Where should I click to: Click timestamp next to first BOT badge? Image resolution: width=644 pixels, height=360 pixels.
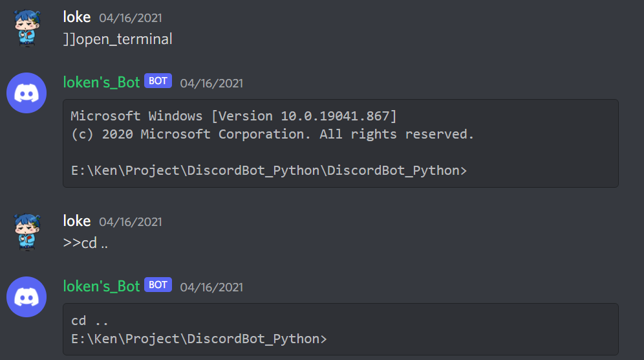tap(211, 84)
